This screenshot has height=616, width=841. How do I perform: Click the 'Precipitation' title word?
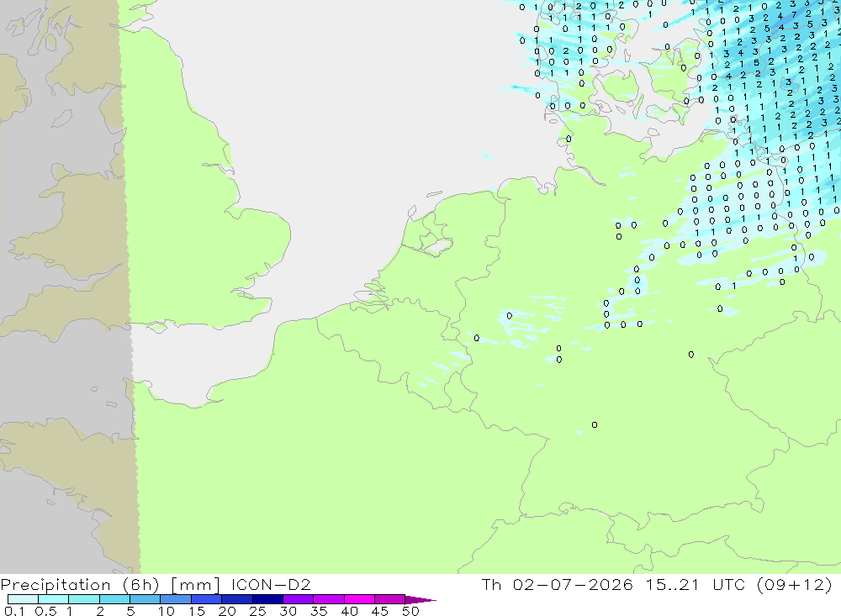56,584
